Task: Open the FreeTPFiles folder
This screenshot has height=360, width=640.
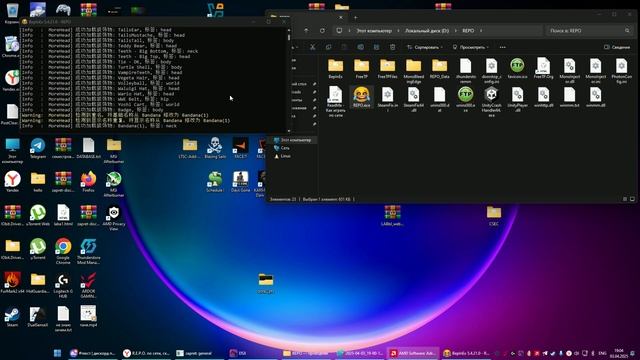Action: 387,68
